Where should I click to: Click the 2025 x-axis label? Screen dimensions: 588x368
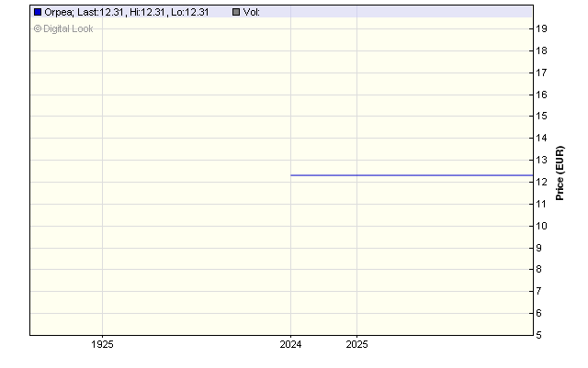(357, 344)
